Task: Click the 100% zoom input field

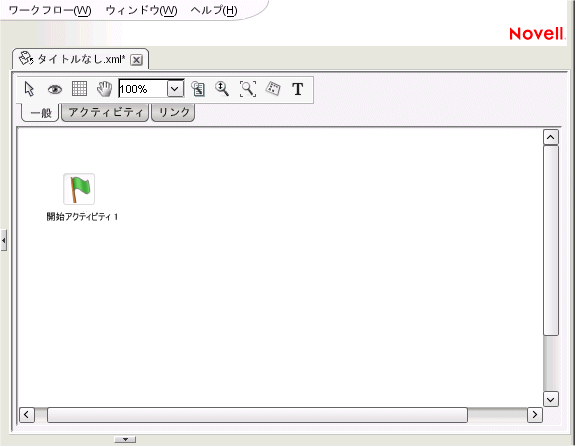Action: click(x=143, y=89)
